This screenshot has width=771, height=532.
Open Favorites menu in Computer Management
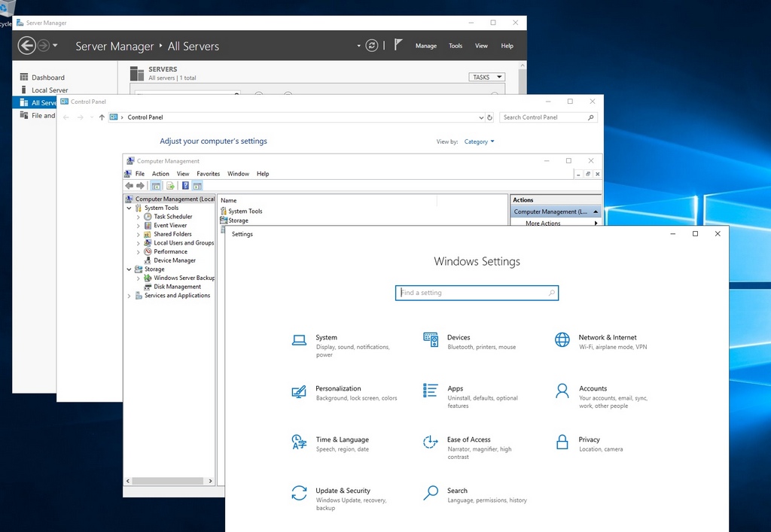point(208,174)
